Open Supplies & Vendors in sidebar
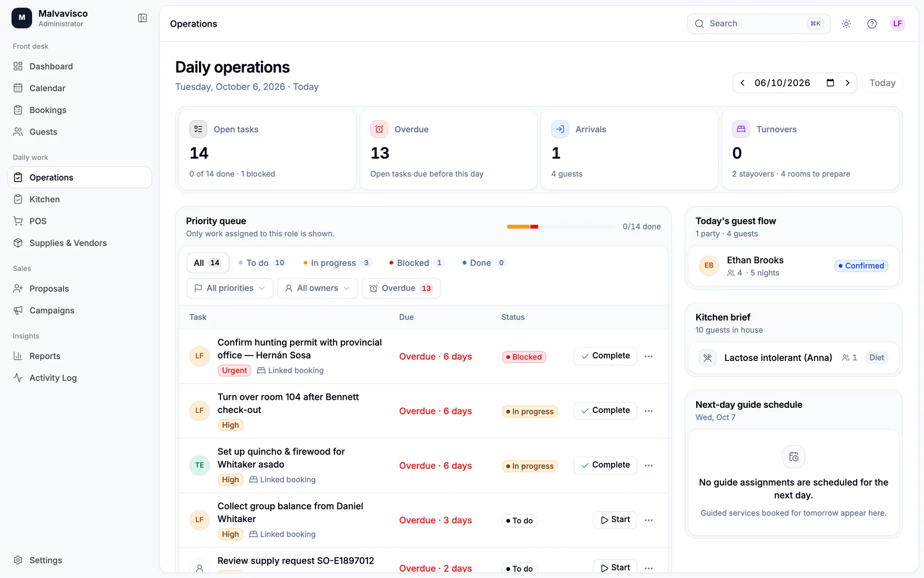The width and height of the screenshot is (924, 578). tap(79, 243)
